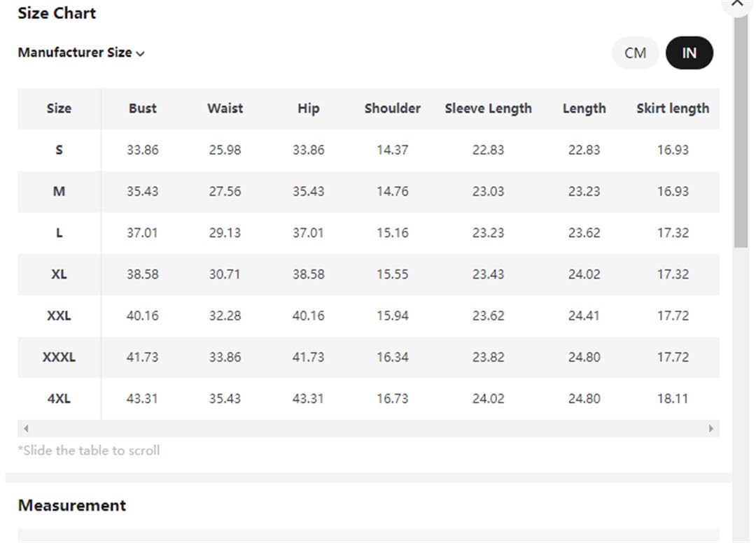The image size is (756, 543).
Task: Click waist value 30.71 in XL row
Action: [x=225, y=274]
